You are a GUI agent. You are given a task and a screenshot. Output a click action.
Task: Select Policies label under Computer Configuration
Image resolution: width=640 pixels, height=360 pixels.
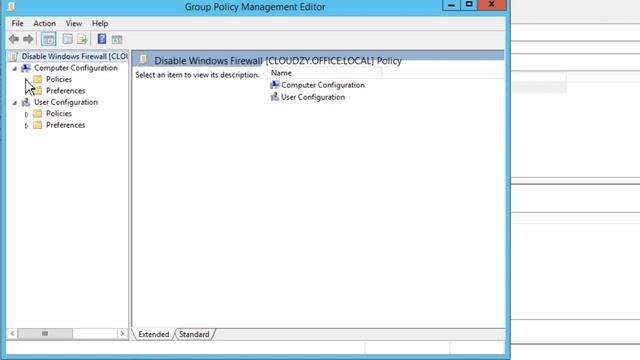point(59,79)
